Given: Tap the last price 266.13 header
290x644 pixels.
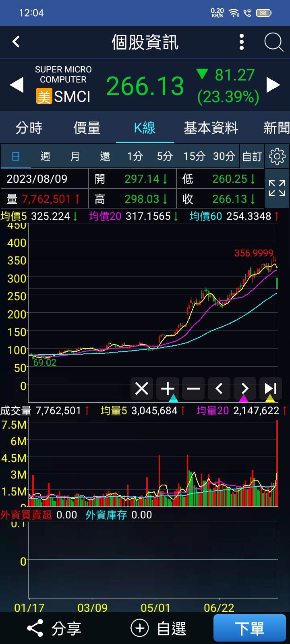Looking at the screenshot, I should pyautogui.click(x=145, y=86).
